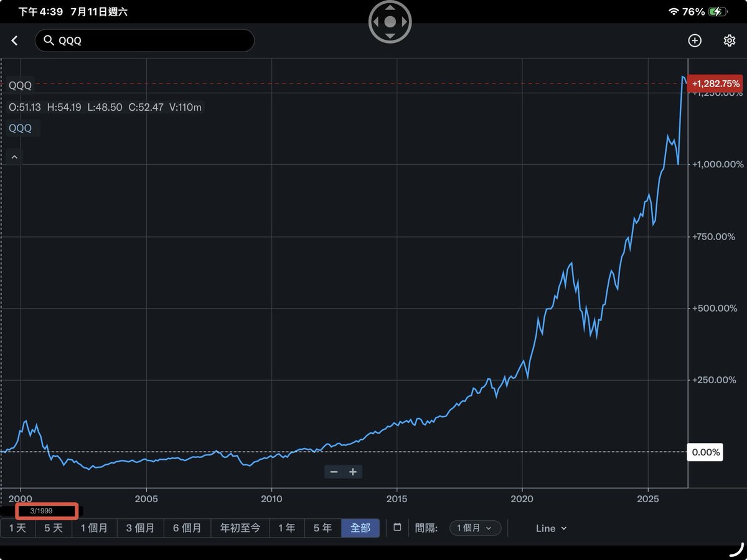Open the Line chart type dropdown

pos(552,528)
